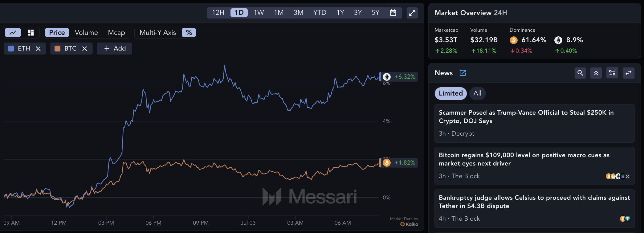Open the Celsius claims against Tether article
The height and width of the screenshot is (233, 644).
click(535, 208)
